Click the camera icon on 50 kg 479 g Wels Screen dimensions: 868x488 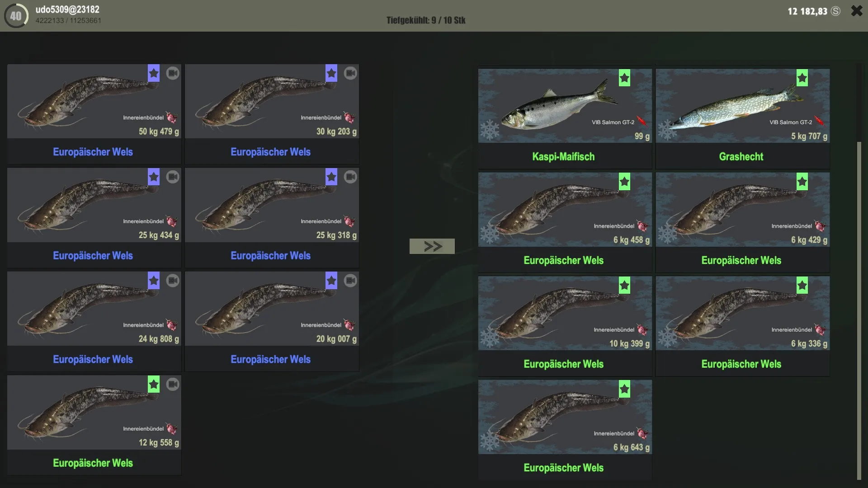pos(172,73)
